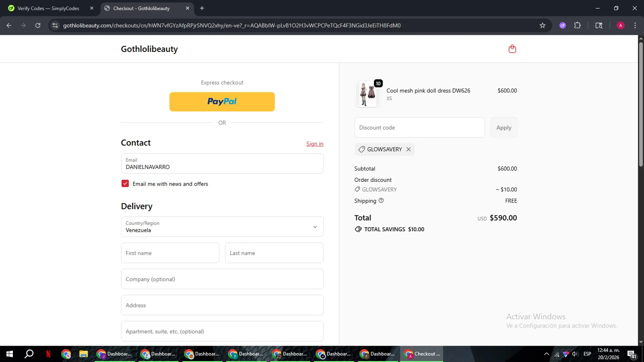Focus the Apartment, suite, etc. field

point(222,331)
